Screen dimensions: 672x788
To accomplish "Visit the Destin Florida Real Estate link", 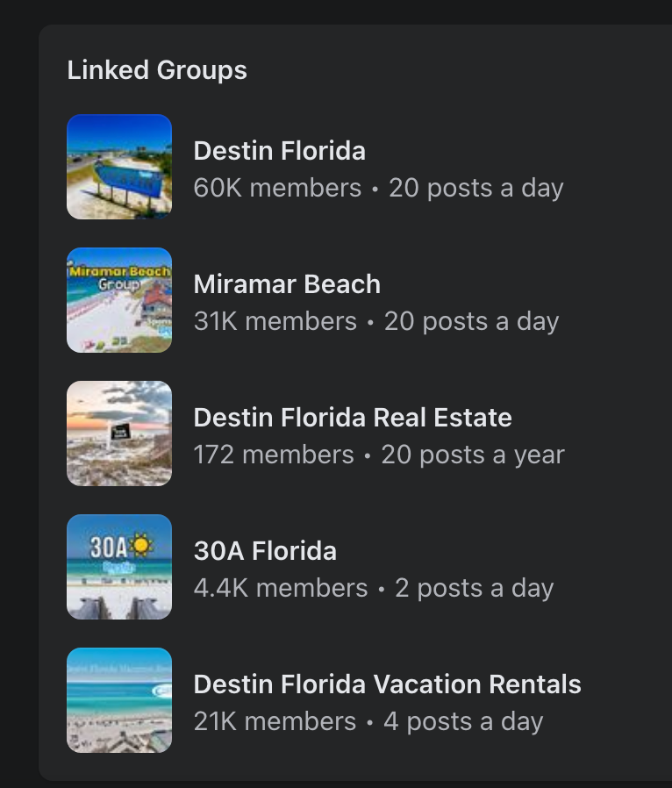I will pos(353,418).
